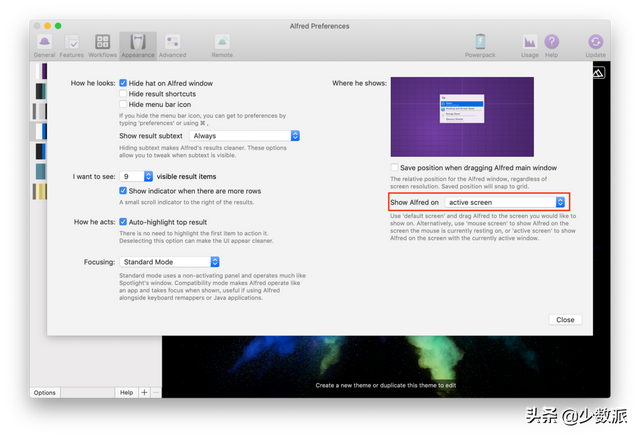Open the Advanced preferences tab
This screenshot has height=437, width=640.
click(172, 46)
